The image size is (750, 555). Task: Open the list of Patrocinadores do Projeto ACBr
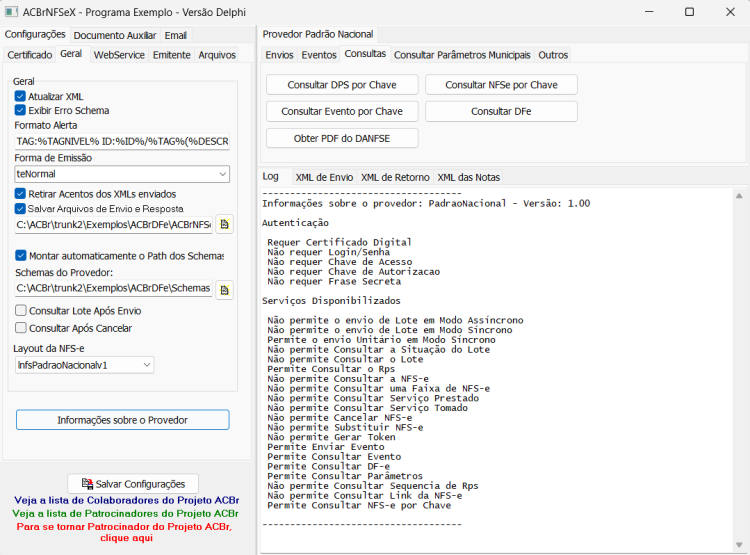(x=125, y=513)
